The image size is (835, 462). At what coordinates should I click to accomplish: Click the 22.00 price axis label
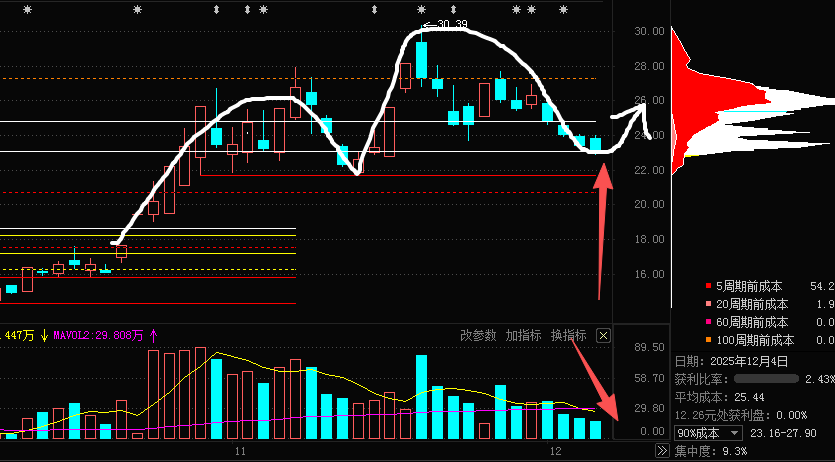[x=650, y=170]
